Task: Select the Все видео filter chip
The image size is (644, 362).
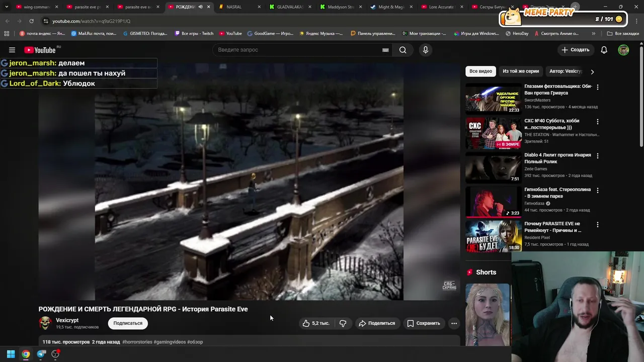Action: [x=480, y=71]
